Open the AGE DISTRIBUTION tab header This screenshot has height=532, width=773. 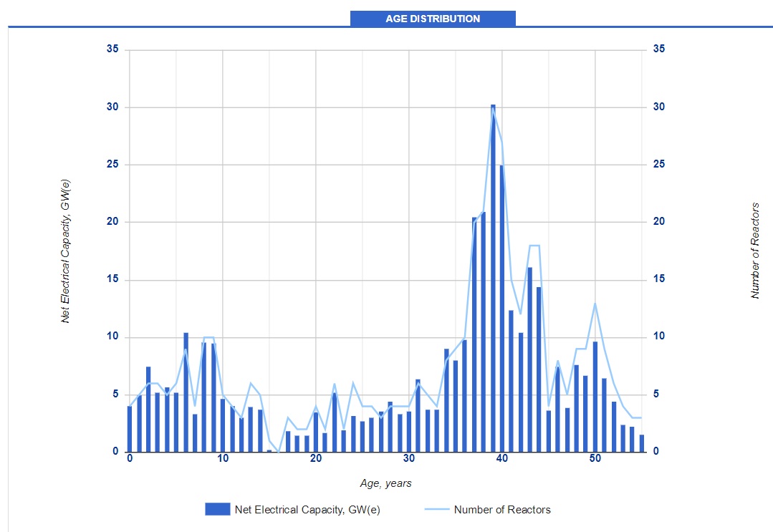pyautogui.click(x=433, y=19)
